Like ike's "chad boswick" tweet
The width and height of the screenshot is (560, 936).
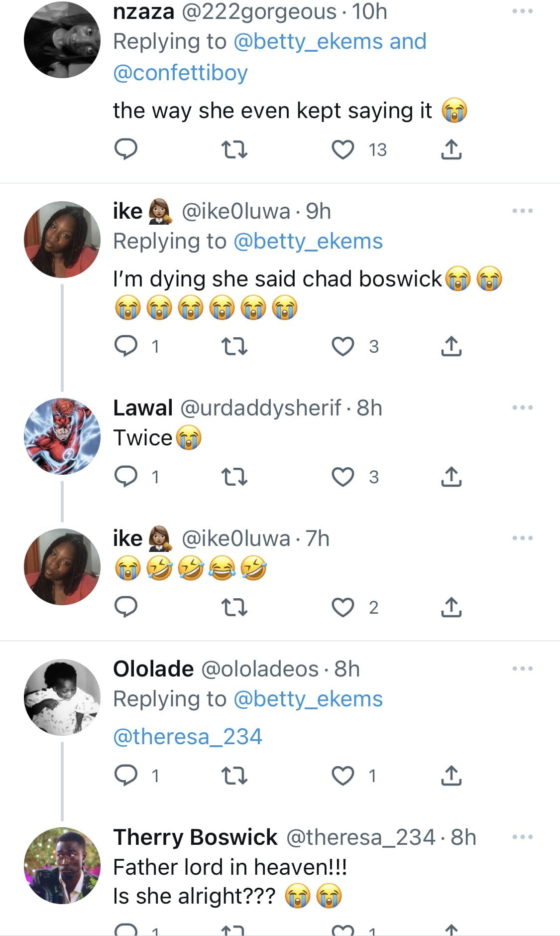pos(343,346)
